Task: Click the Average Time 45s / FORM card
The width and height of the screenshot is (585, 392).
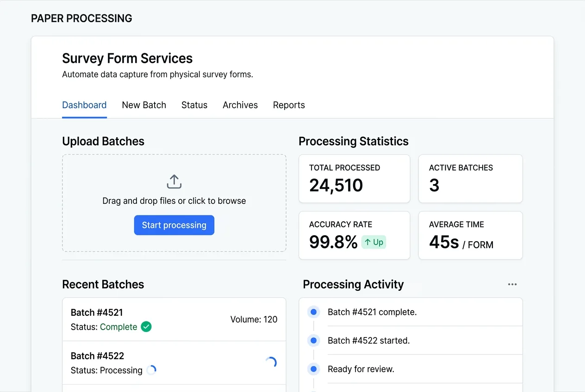Action: click(x=471, y=235)
